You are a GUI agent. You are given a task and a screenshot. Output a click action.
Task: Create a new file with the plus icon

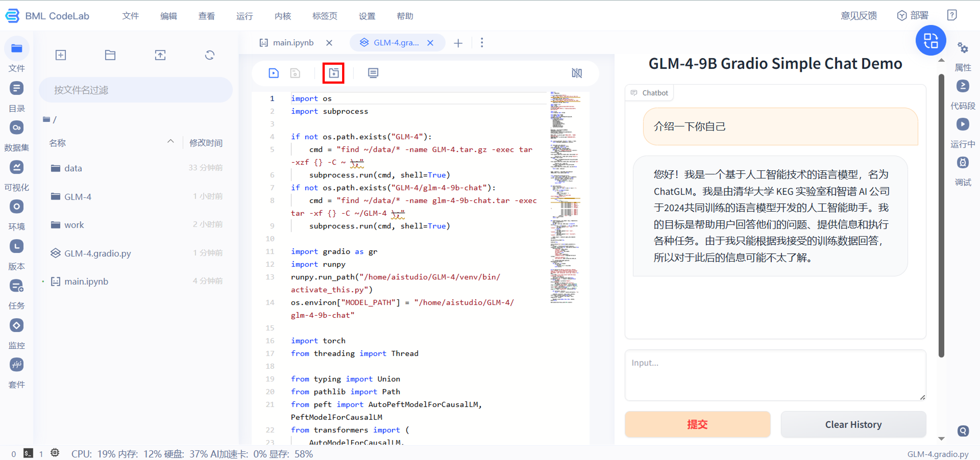[61, 55]
